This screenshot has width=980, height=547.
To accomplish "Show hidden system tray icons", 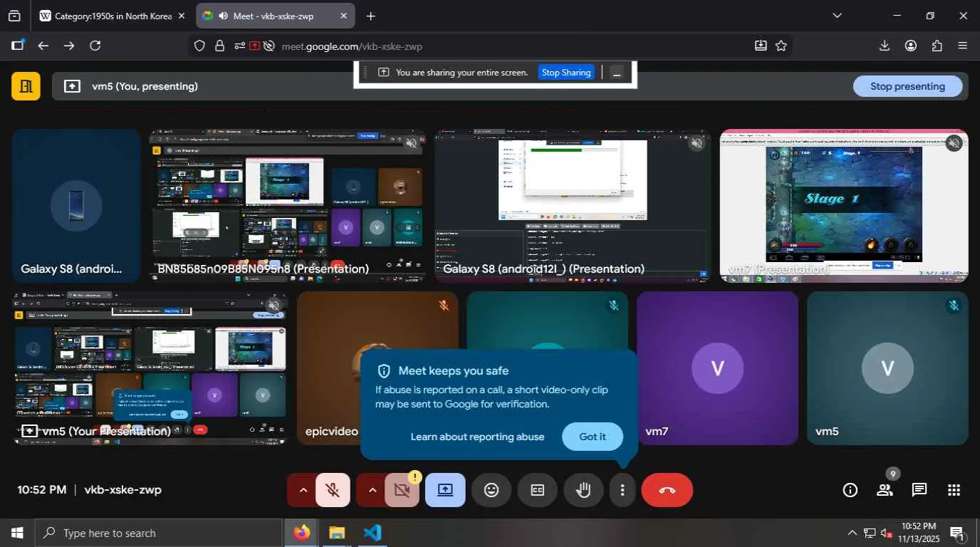I will tap(852, 533).
